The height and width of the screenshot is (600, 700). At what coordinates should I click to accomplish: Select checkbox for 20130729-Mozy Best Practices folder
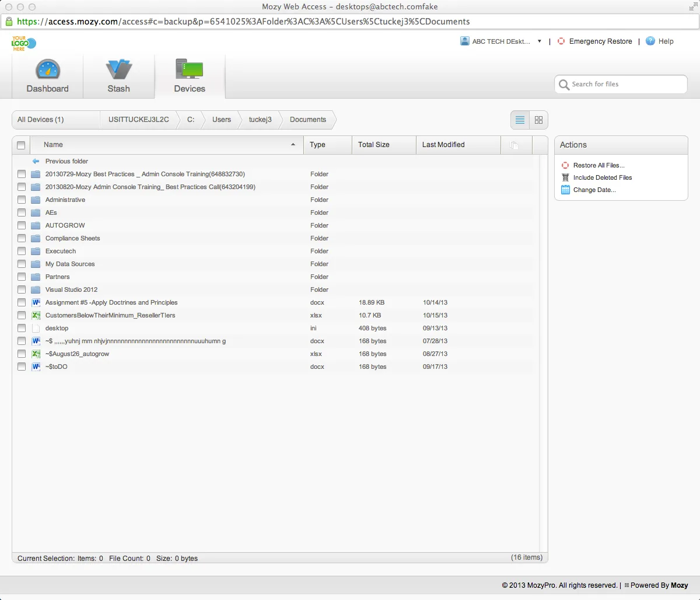coord(22,174)
